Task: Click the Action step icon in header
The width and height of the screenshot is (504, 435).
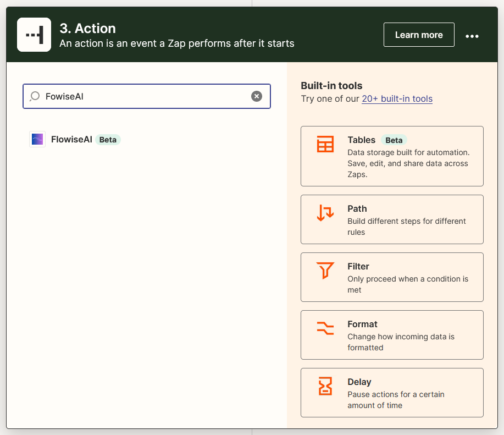Action: coord(34,35)
